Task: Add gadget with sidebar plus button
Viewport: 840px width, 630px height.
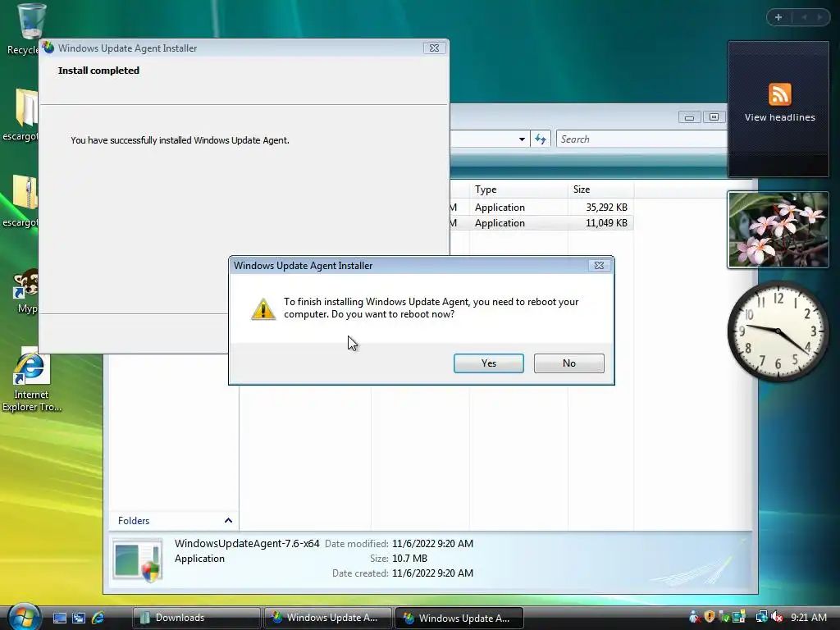Action: (x=778, y=17)
